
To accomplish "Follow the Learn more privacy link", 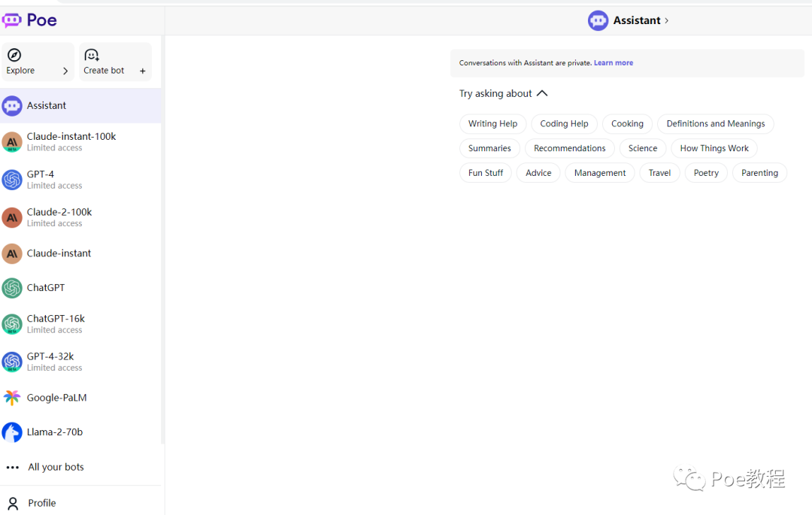I will pos(614,62).
